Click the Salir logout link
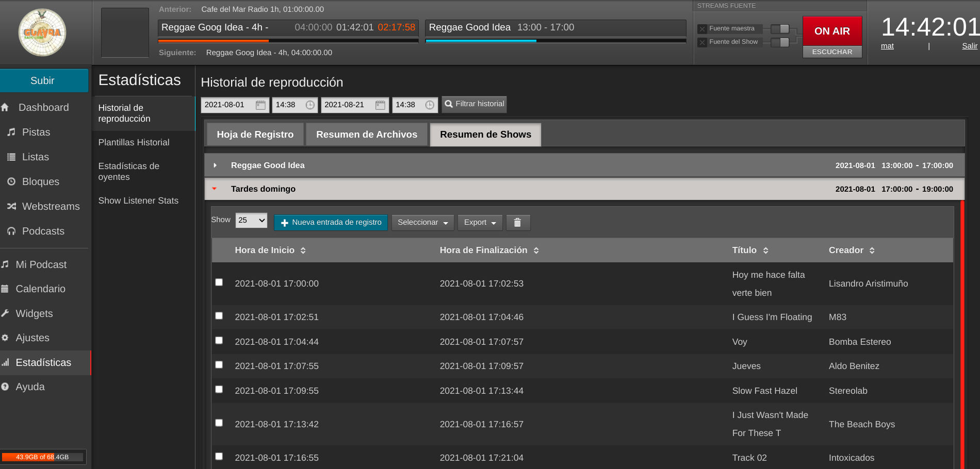980x469 pixels. point(970,46)
